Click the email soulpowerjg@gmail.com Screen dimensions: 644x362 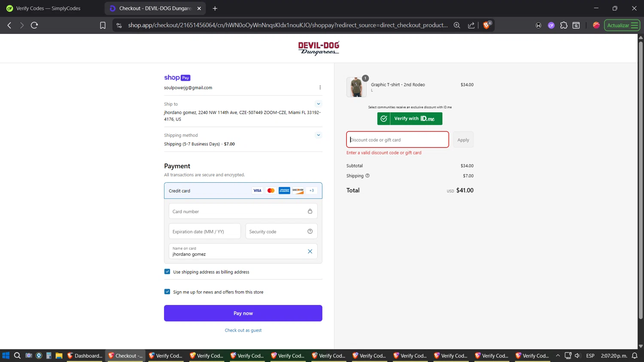click(188, 87)
